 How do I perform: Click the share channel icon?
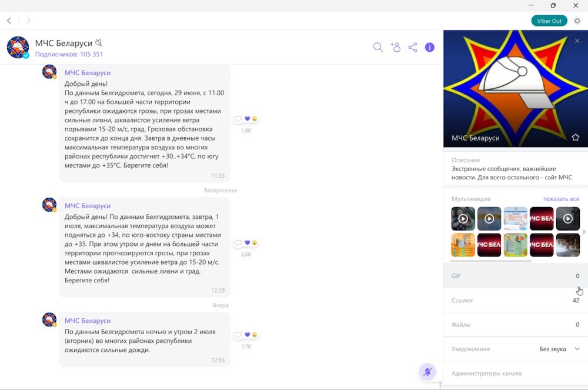[x=413, y=47]
